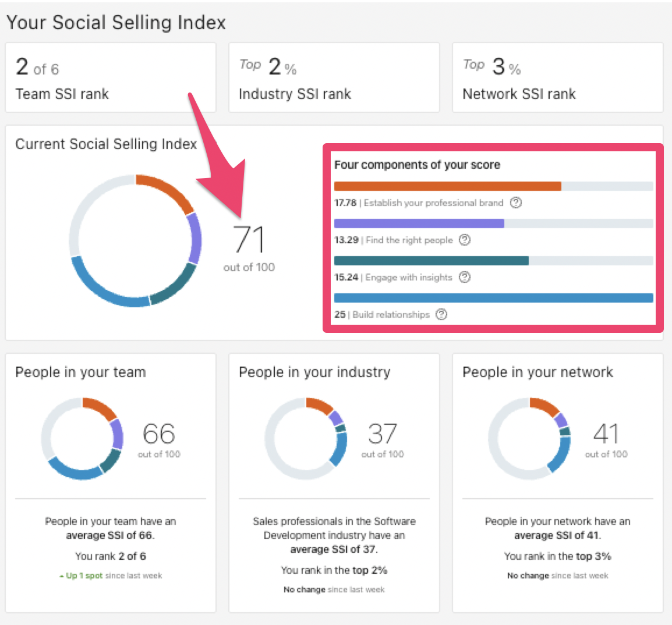Viewport: 672px width, 625px height.
Task: Open help tooltip for Engage with insights
Action: tap(464, 277)
